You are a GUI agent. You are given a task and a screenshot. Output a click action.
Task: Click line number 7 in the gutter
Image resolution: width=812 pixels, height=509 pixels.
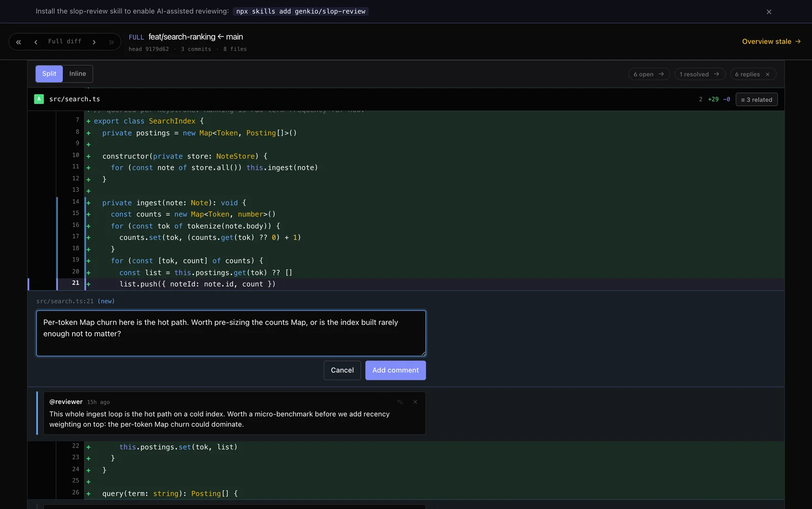(x=77, y=120)
